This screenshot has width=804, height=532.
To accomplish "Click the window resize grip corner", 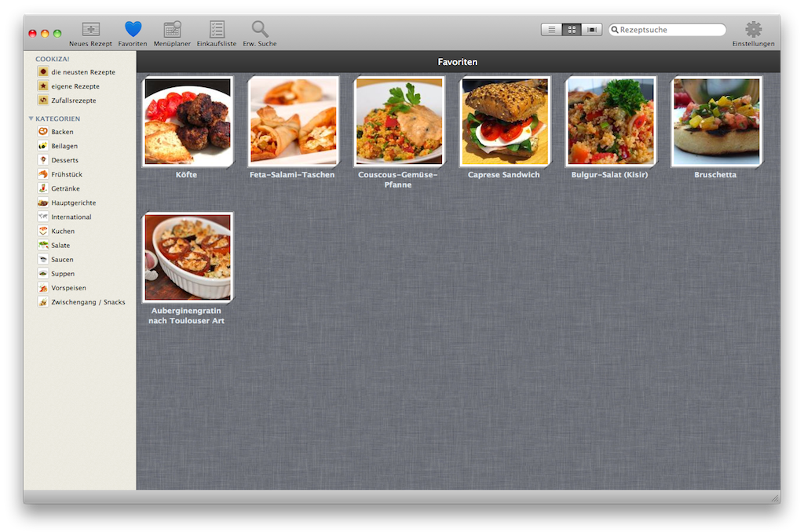I will tap(775, 499).
